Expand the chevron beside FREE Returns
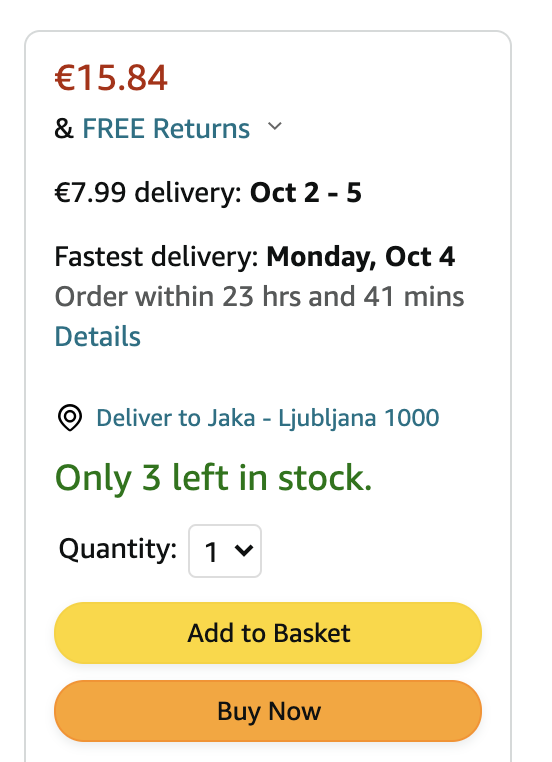This screenshot has height=762, width=552. pos(275,126)
